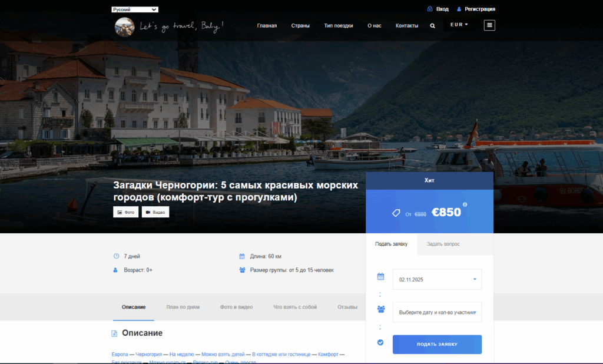Click the lock icon next to Вход
603x364 pixels.
[x=430, y=9]
